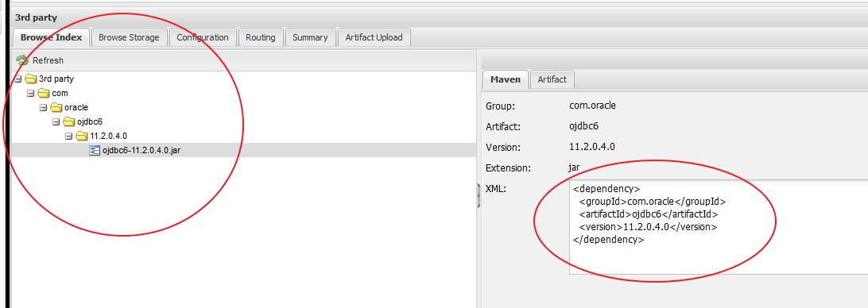Collapse the ojdbc6 tree node
The height and width of the screenshot is (308, 868).
tap(56, 121)
